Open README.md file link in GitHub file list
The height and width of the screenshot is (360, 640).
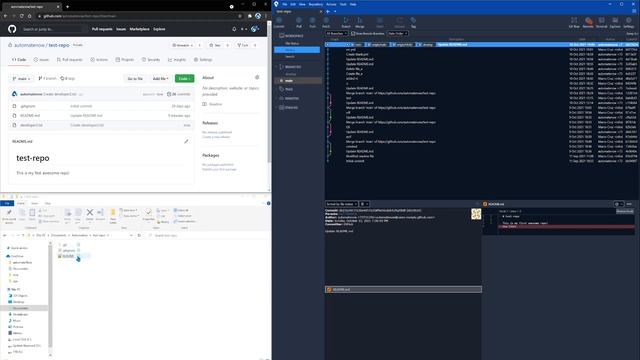pyautogui.click(x=30, y=116)
